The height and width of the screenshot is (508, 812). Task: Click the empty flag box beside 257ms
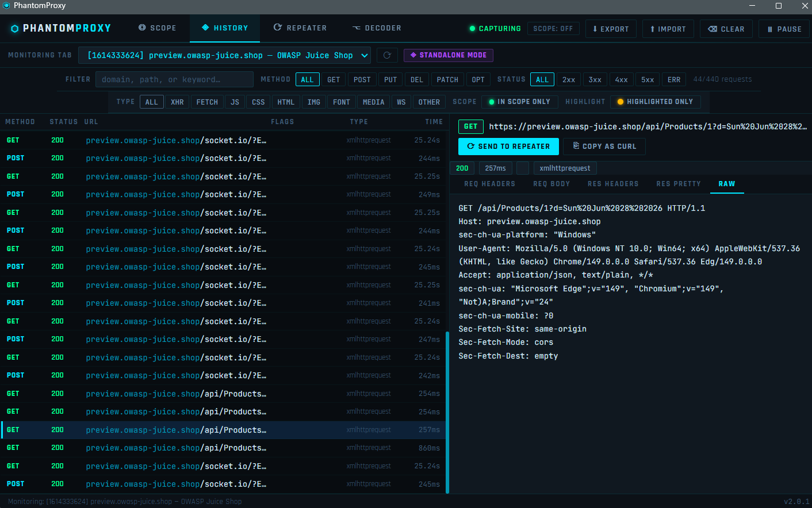coord(522,168)
